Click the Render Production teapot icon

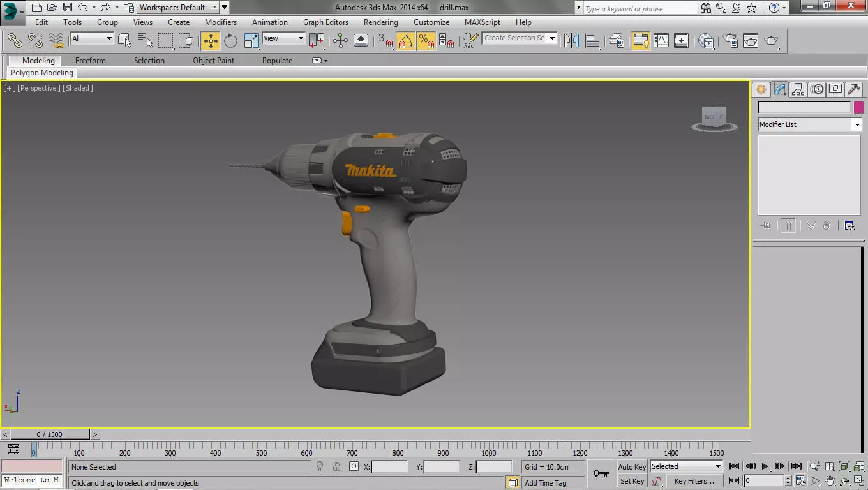coord(772,41)
